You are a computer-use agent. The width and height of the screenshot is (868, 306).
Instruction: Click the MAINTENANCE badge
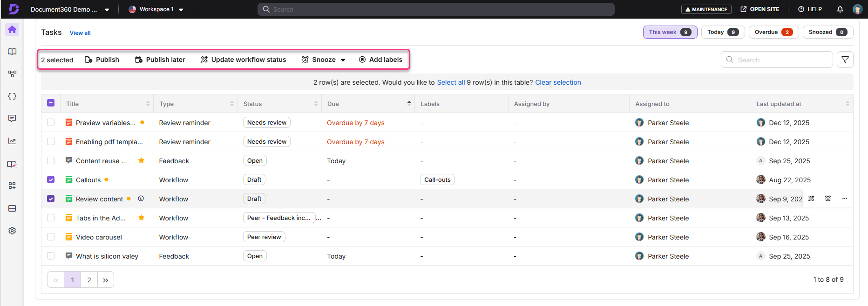[706, 9]
